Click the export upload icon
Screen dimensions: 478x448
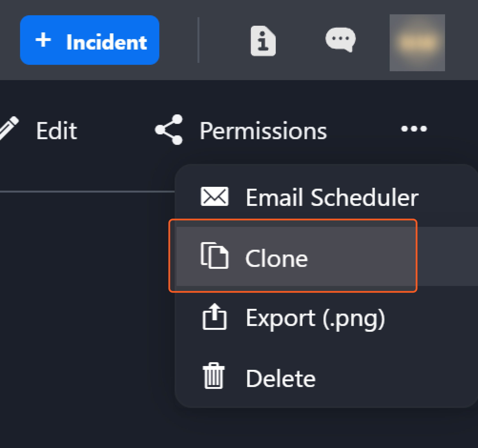[x=215, y=317]
